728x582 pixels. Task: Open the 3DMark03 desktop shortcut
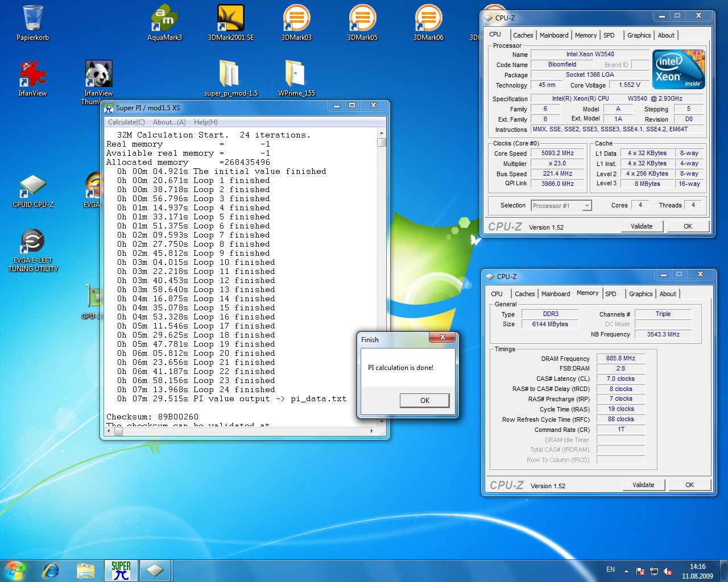tap(296, 23)
